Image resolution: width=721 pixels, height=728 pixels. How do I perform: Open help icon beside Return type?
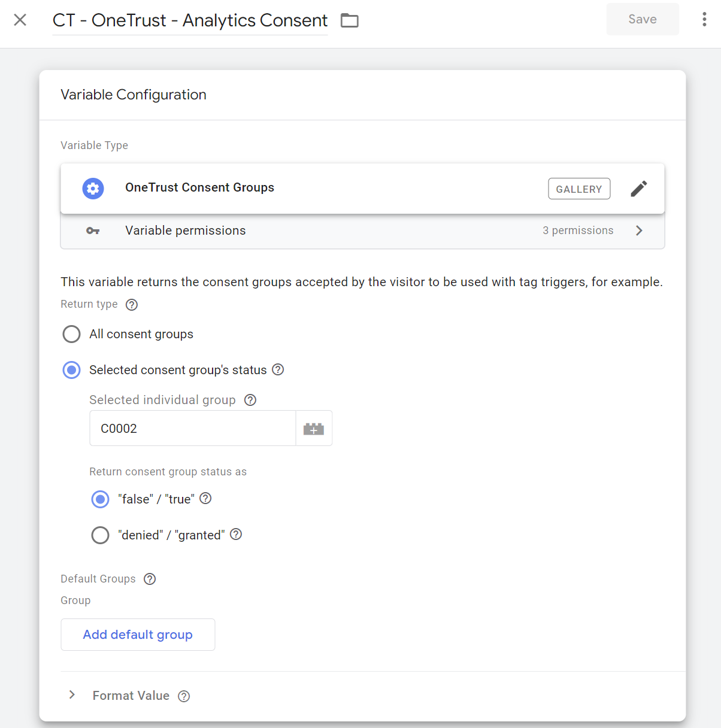[x=132, y=305]
